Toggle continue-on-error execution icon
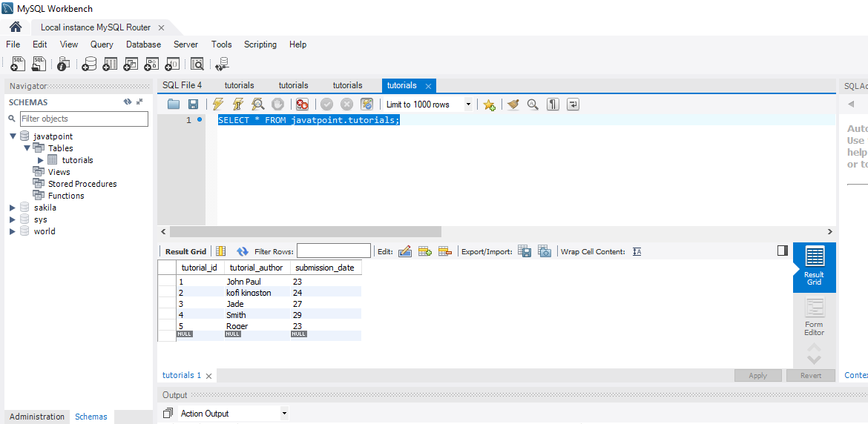The image size is (868, 424). [302, 104]
